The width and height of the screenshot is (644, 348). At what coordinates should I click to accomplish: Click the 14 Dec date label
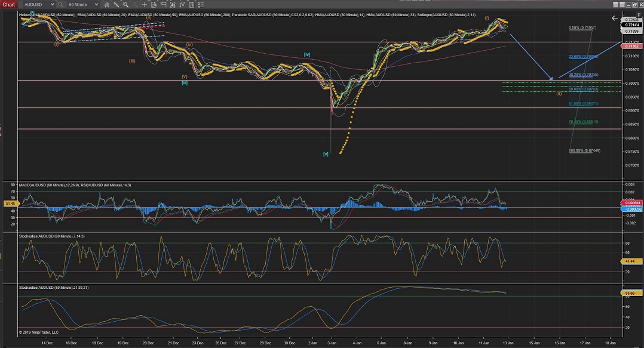47,343
